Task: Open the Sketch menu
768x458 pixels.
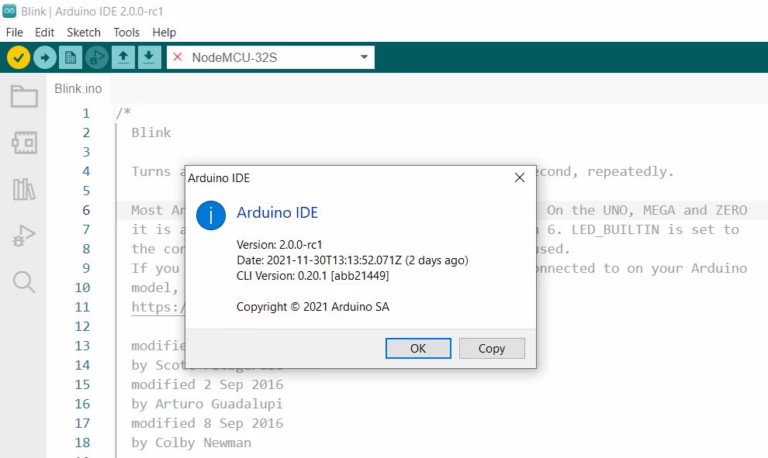Action: click(84, 32)
